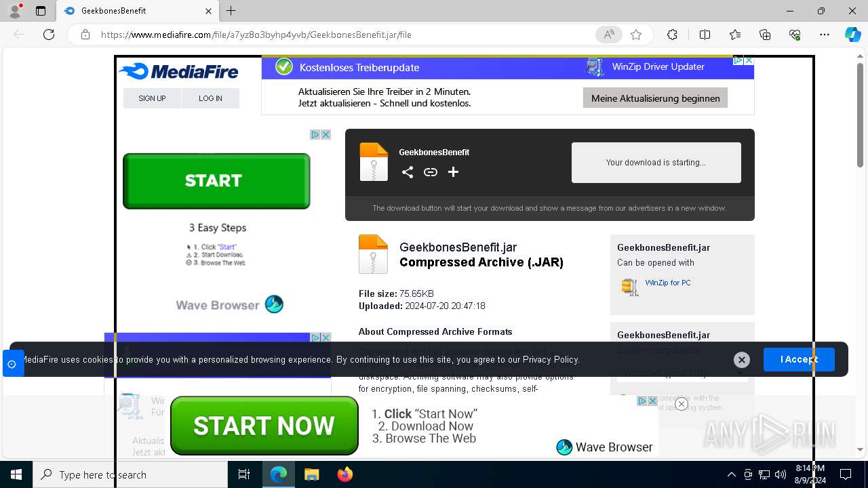Image resolution: width=868 pixels, height=488 pixels.
Task: Open browser essentials icon
Action: pos(795,35)
